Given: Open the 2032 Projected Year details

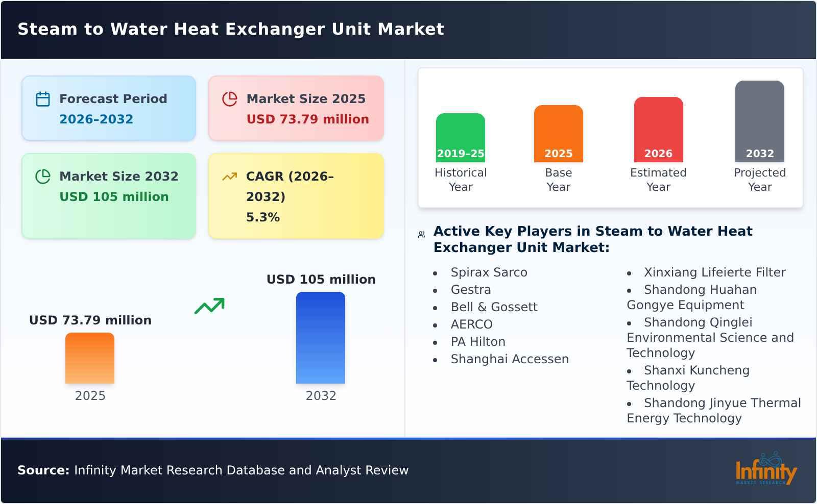Looking at the screenshot, I should [759, 122].
